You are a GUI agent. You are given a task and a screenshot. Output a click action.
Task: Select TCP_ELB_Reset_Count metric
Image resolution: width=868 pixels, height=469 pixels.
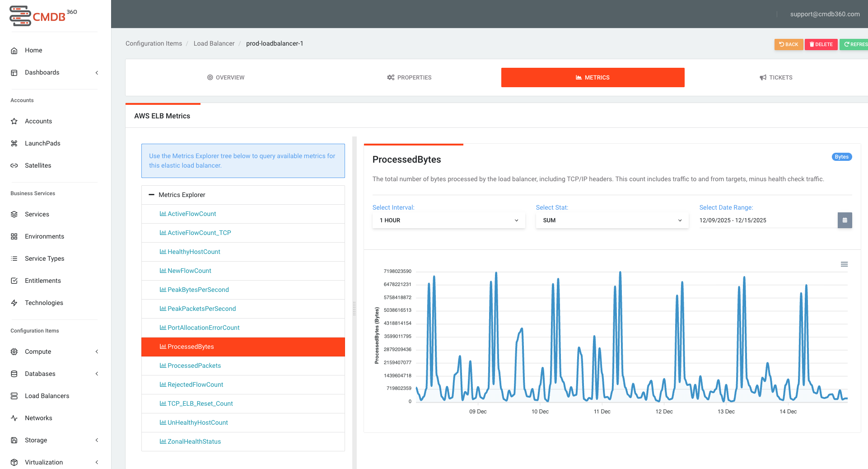(243, 403)
